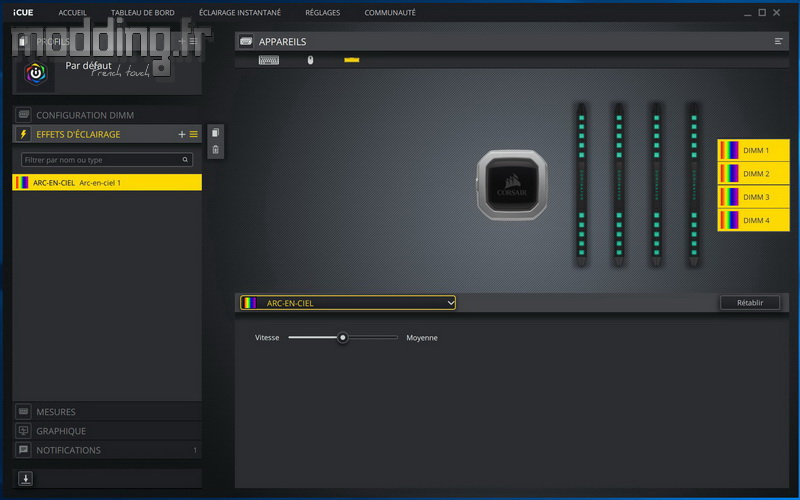
Task: Open TABLEAU DE BORD tab
Action: click(143, 13)
